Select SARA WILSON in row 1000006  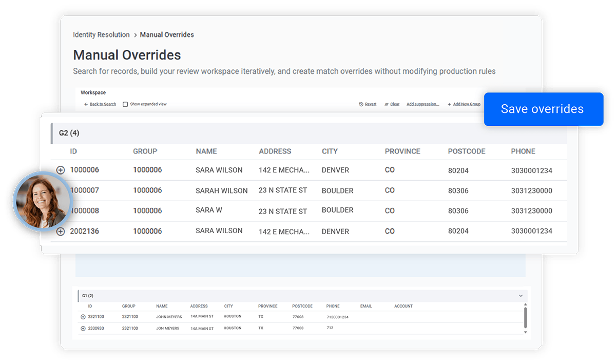point(219,170)
